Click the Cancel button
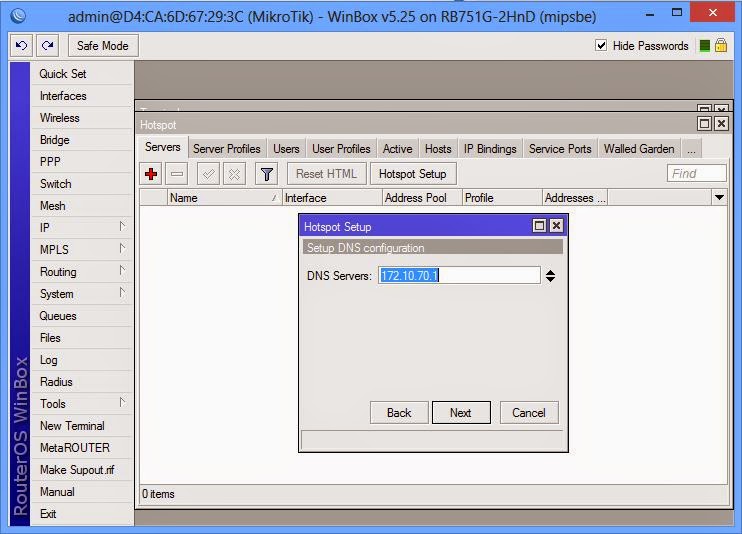 pyautogui.click(x=529, y=413)
